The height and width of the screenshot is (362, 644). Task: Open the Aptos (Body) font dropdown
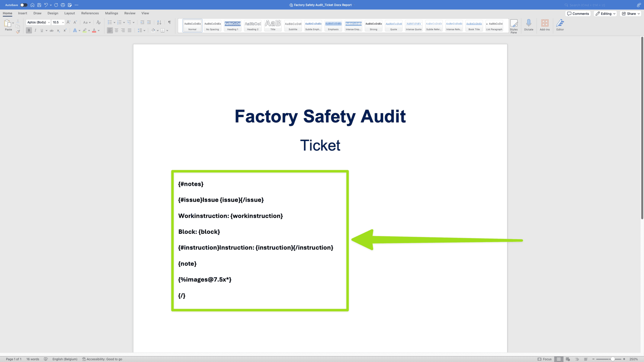(49, 22)
